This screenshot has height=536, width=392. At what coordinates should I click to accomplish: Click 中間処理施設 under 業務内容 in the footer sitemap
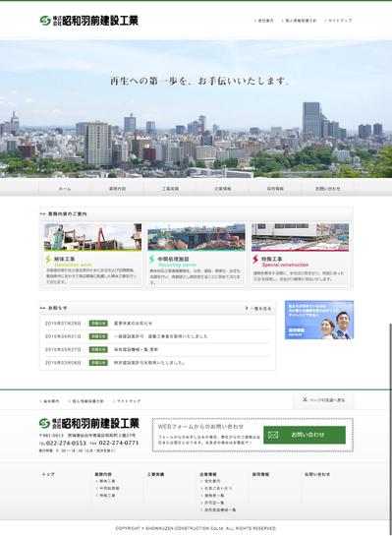point(109,488)
